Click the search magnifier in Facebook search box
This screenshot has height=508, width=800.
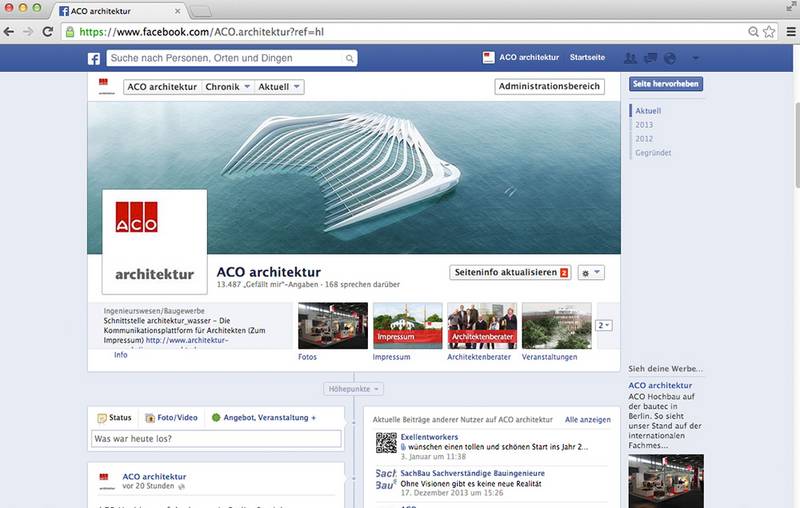[349, 59]
